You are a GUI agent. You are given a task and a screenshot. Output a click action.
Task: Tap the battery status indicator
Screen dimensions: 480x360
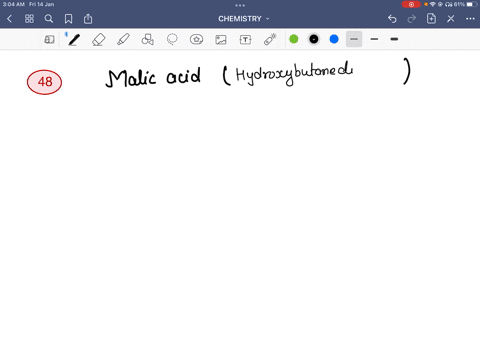pos(471,4)
